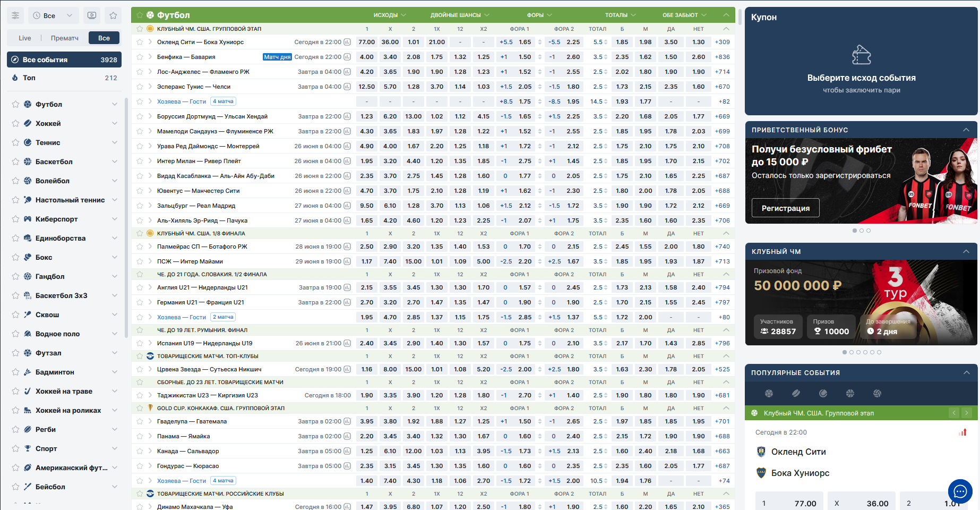Screen dimensions: 980x510
Task: Favorite the Хоккей sport with its star
Action: (x=15, y=123)
